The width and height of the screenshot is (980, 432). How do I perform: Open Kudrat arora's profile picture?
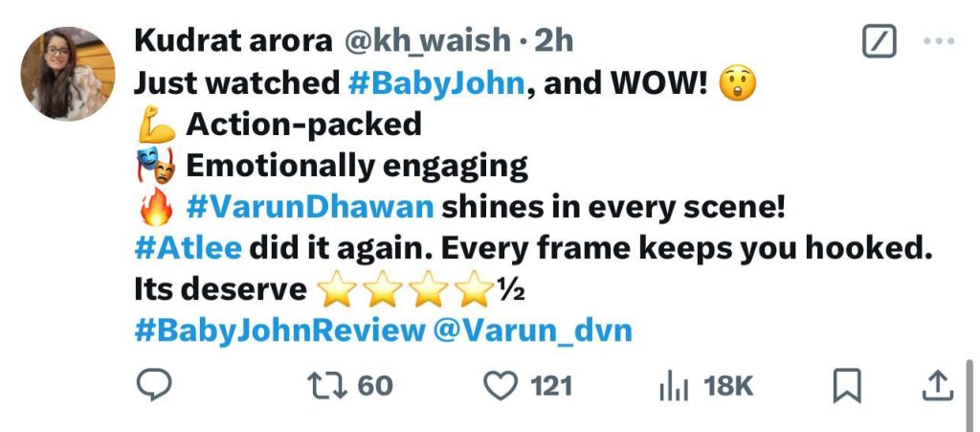[68, 74]
